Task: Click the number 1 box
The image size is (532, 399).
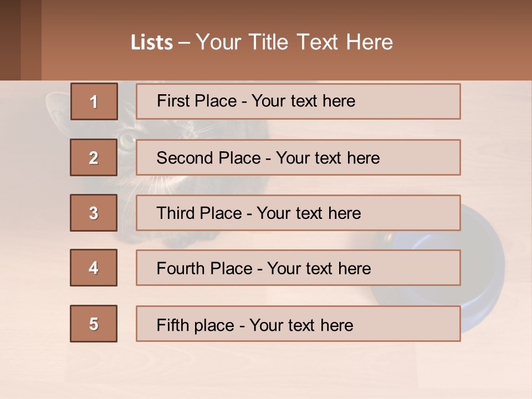Action: tap(94, 101)
